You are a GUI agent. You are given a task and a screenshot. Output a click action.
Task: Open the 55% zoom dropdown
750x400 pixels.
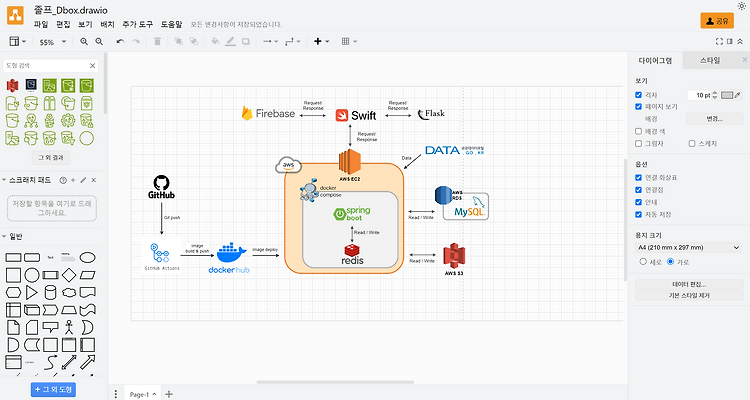pyautogui.click(x=52, y=42)
